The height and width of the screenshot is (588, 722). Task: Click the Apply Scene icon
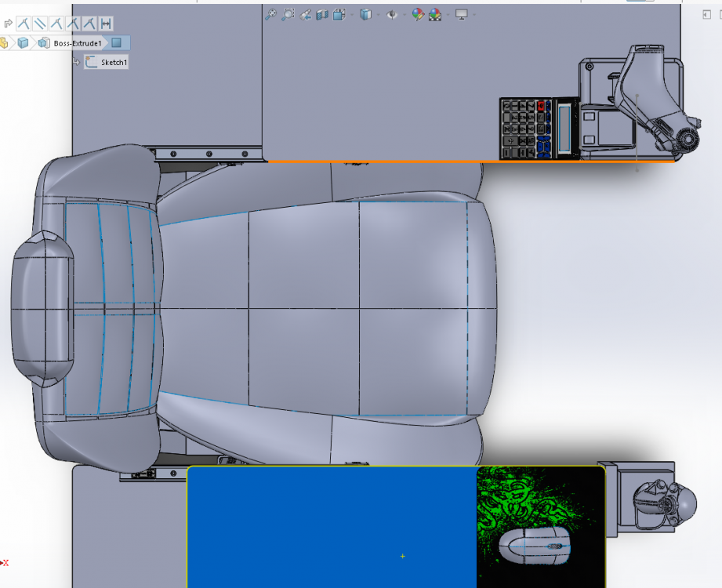click(x=434, y=13)
